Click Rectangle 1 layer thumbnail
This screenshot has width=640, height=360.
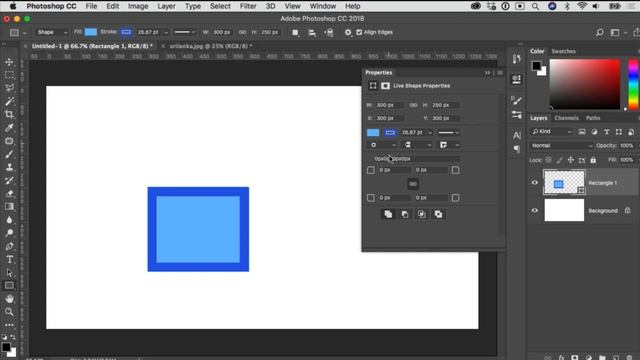click(x=564, y=182)
